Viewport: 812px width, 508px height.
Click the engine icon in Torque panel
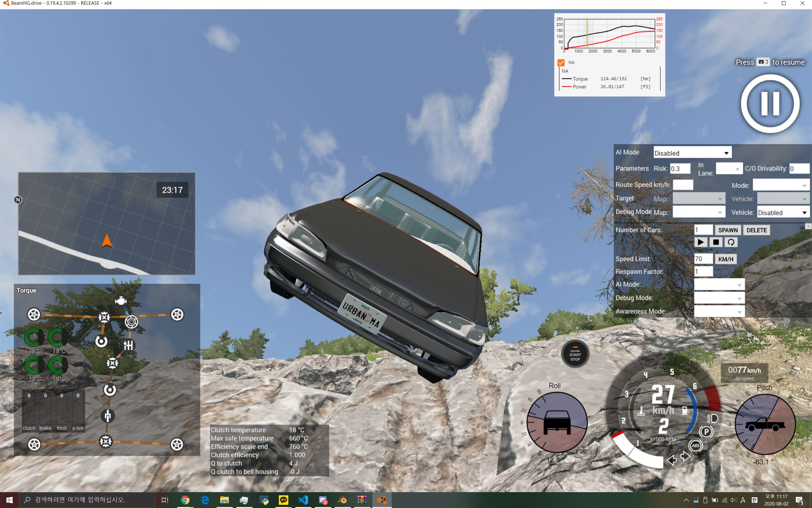pyautogui.click(x=121, y=301)
